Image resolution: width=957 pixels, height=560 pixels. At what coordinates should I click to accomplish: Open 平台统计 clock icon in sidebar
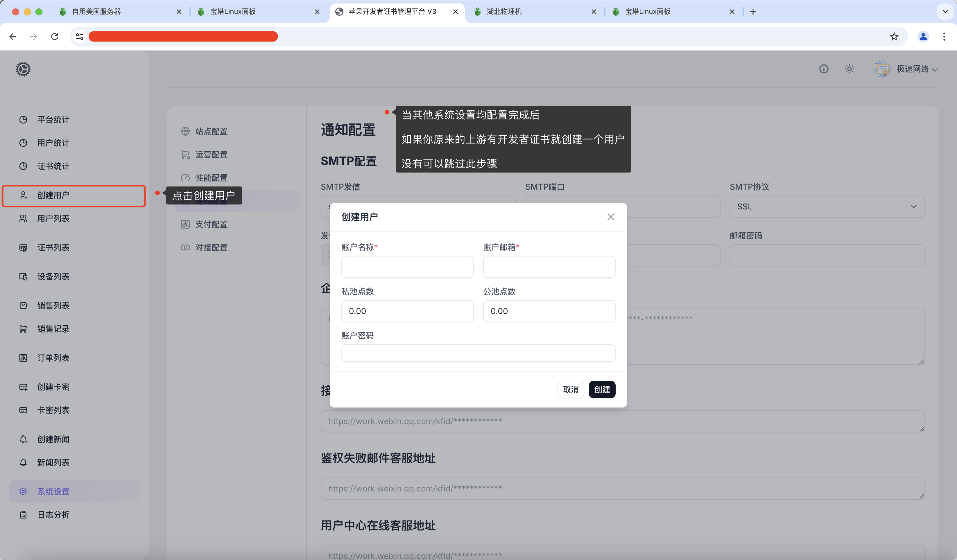coord(23,120)
